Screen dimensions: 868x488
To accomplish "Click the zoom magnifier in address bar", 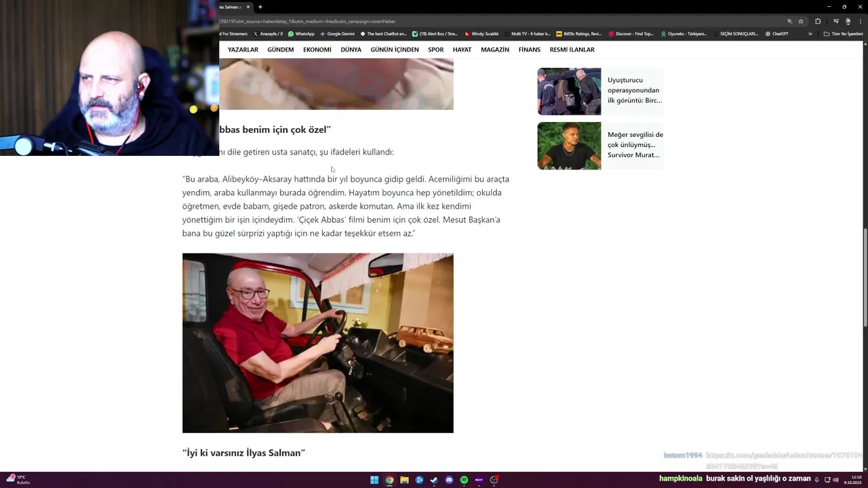I will (x=789, y=21).
